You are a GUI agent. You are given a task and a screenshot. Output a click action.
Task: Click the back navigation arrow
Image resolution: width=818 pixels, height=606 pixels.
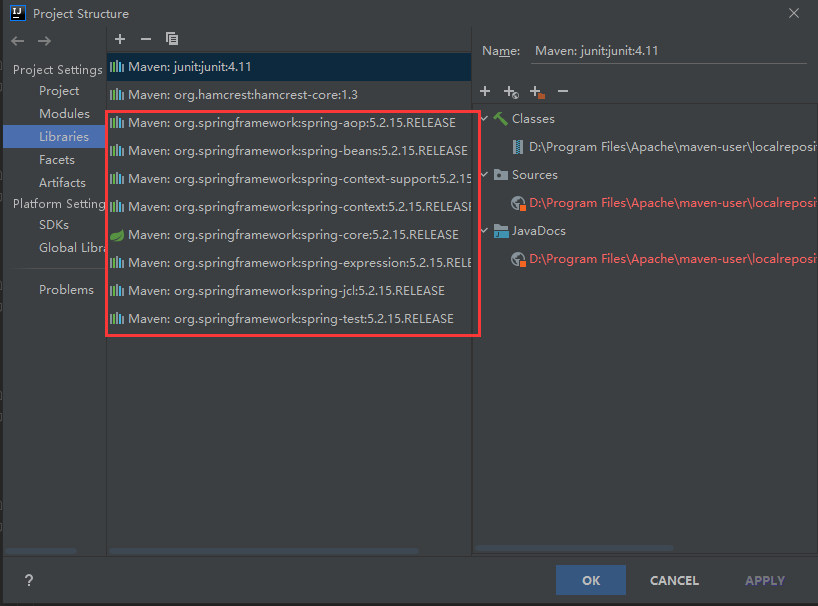point(18,41)
